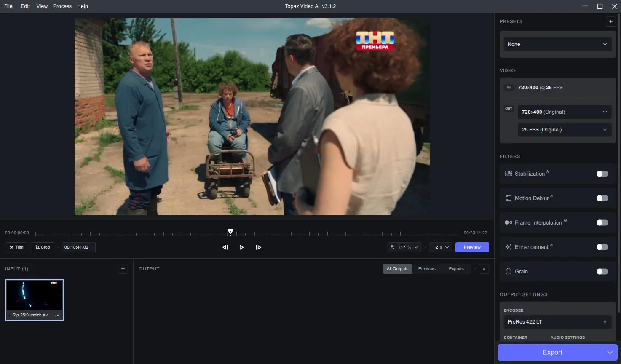This screenshot has height=364, width=621.
Task: Step back one frame
Action: [225, 247]
